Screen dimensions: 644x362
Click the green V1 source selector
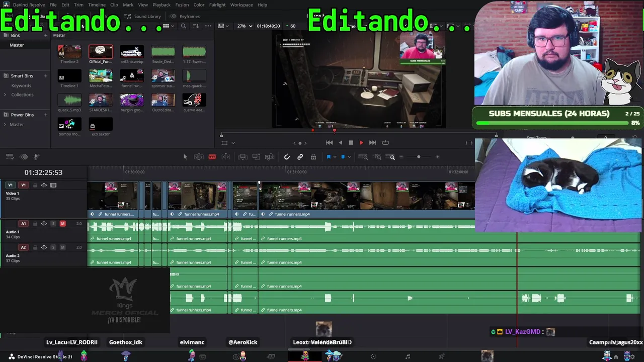pyautogui.click(x=10, y=185)
